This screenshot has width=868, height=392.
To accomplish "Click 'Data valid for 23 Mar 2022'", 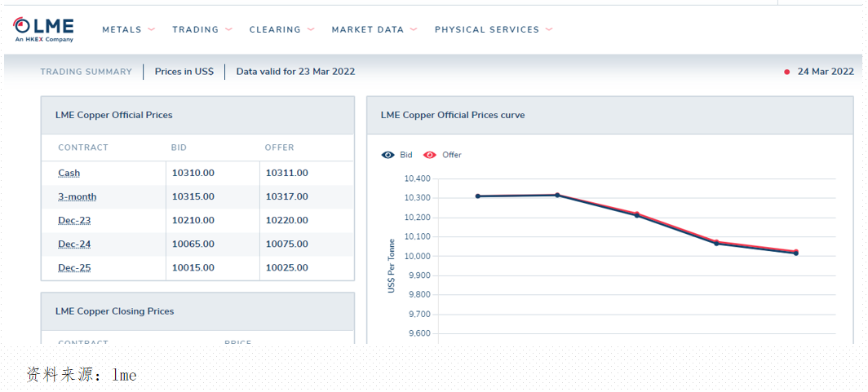I will tap(295, 72).
